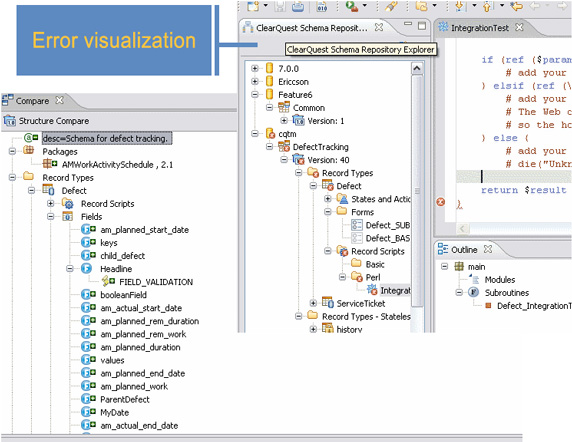Click the open folder toolbar icon
The image size is (572, 442).
point(422,6)
